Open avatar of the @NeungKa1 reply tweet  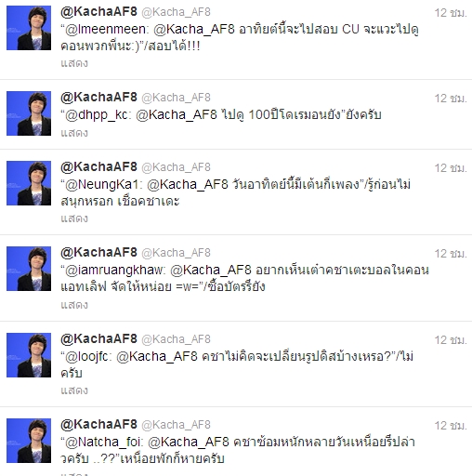click(x=29, y=183)
